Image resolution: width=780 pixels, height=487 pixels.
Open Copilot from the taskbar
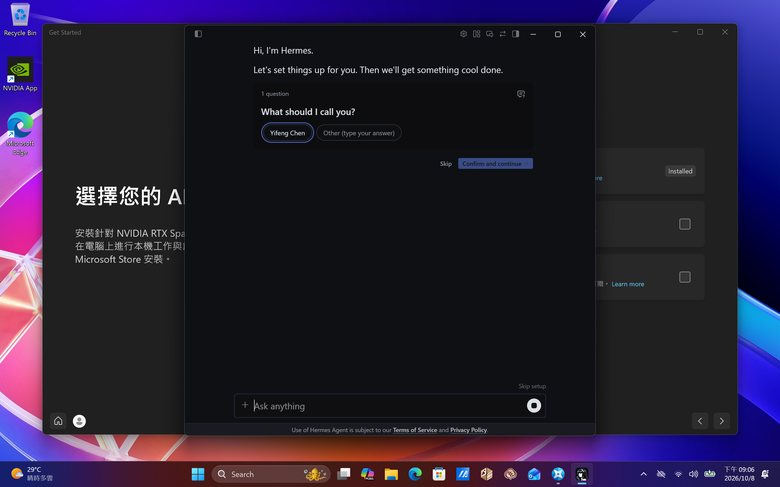[x=367, y=474]
